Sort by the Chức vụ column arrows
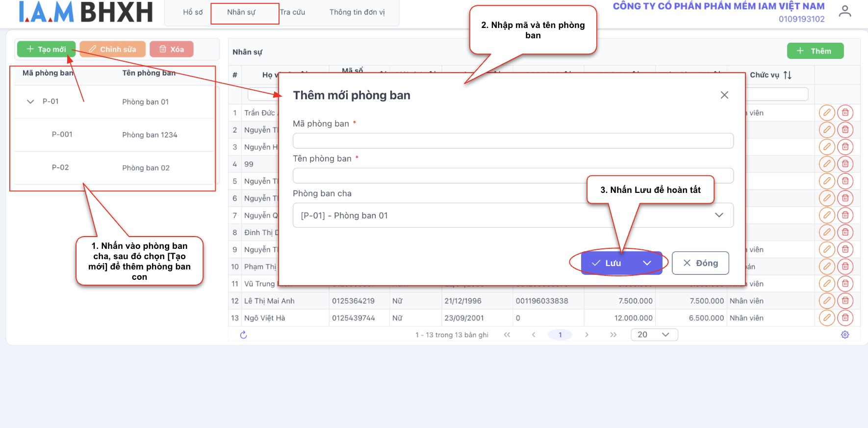 788,75
